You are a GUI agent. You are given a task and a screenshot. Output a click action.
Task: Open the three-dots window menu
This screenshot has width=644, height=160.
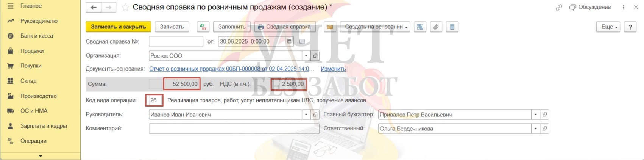[624, 7]
